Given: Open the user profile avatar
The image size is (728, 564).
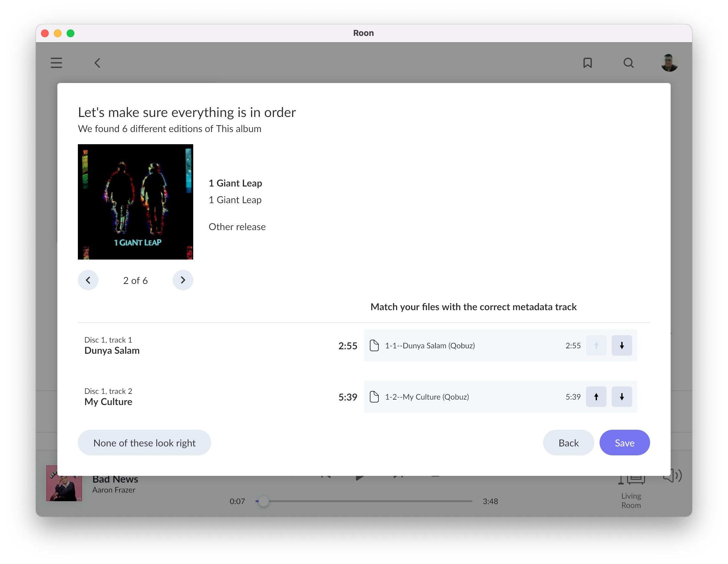Looking at the screenshot, I should 669,63.
